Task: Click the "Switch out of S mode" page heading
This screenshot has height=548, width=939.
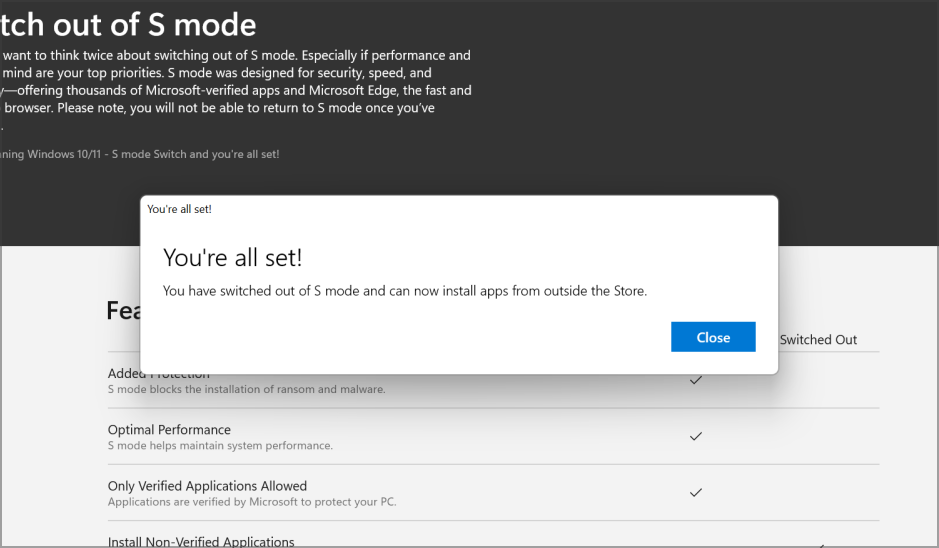Action: [128, 24]
